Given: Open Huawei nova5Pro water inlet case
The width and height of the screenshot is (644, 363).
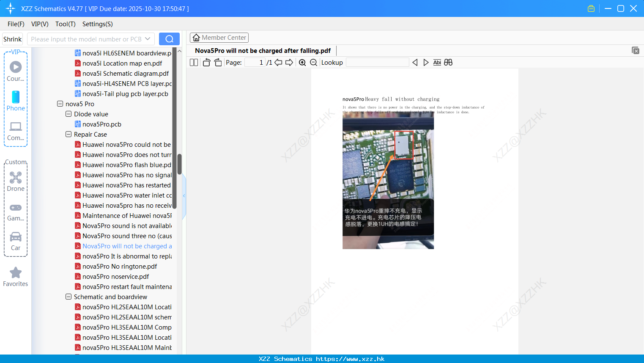Looking at the screenshot, I should [123, 195].
